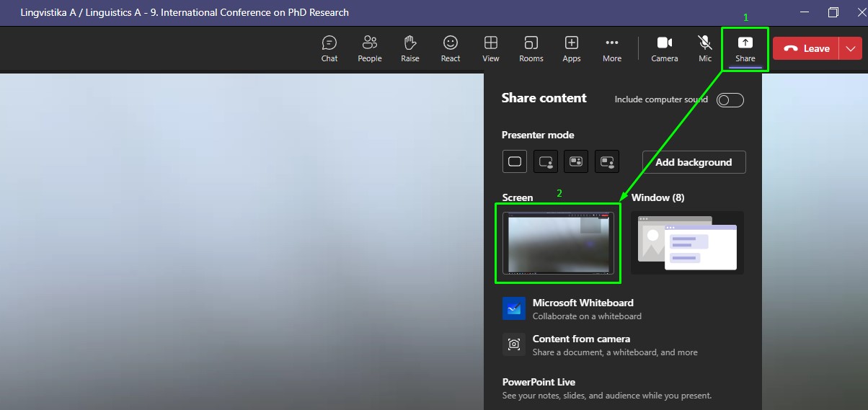Viewport: 868px width, 410px height.
Task: Select content-only presenter mode
Action: pyautogui.click(x=515, y=161)
